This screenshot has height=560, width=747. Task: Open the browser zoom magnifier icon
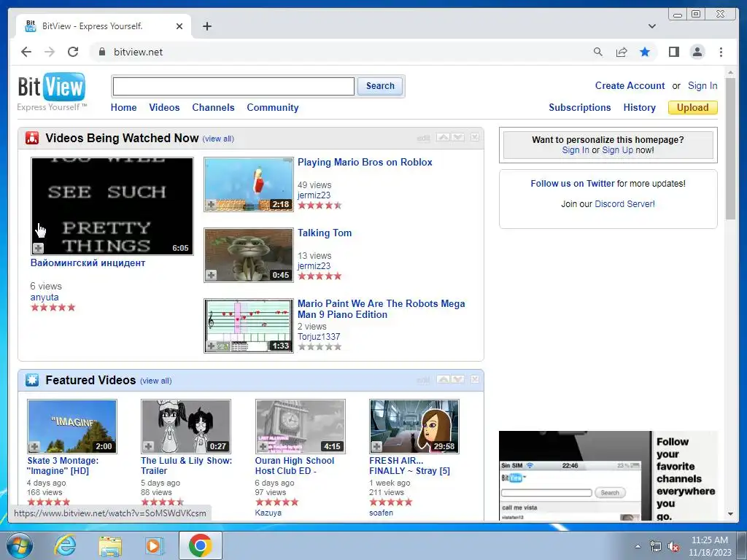(x=598, y=52)
